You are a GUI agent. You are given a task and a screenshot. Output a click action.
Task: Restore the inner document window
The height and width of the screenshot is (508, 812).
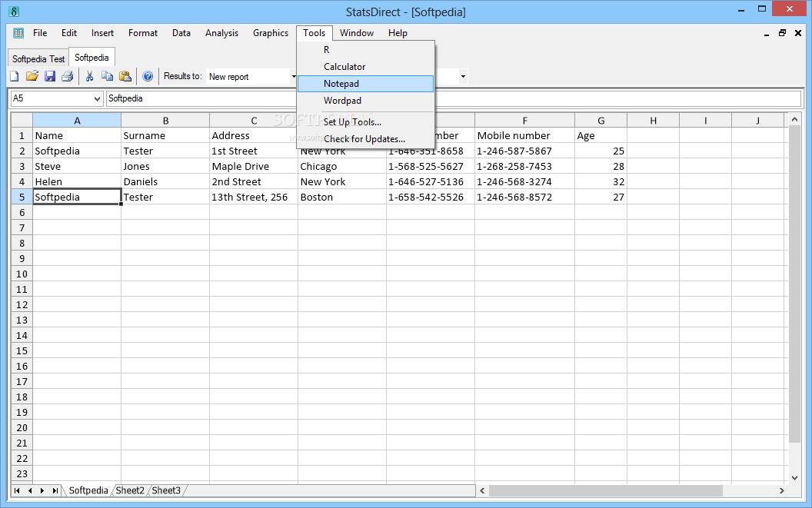coord(783,33)
